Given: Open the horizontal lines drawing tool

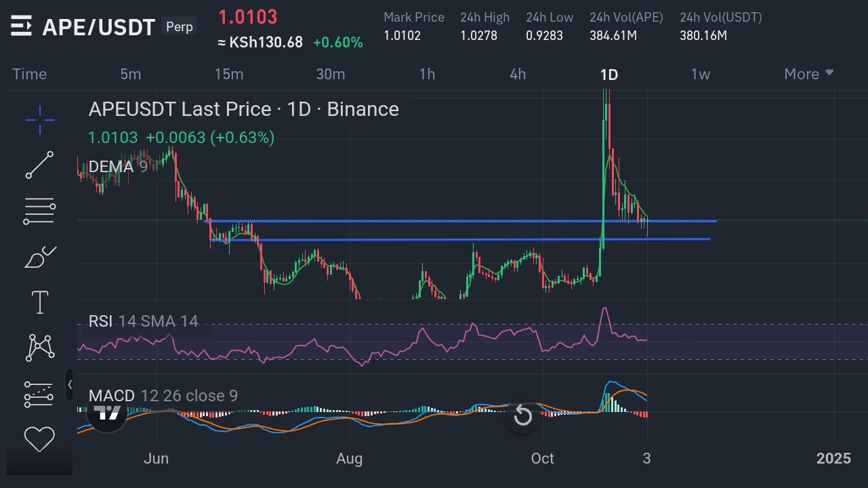Looking at the screenshot, I should pos(39,210).
